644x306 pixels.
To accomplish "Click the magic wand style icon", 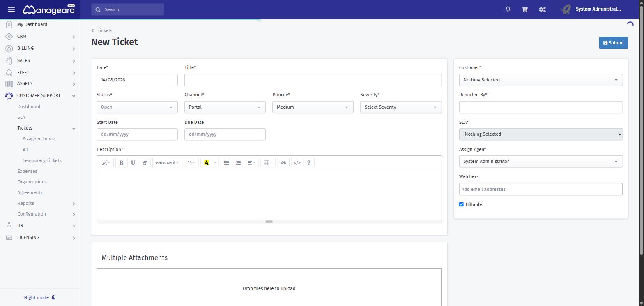I will point(106,163).
